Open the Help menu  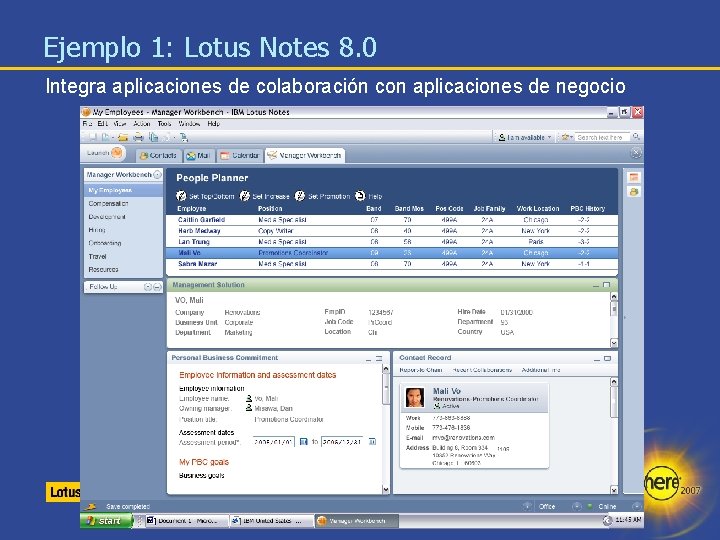pos(214,124)
